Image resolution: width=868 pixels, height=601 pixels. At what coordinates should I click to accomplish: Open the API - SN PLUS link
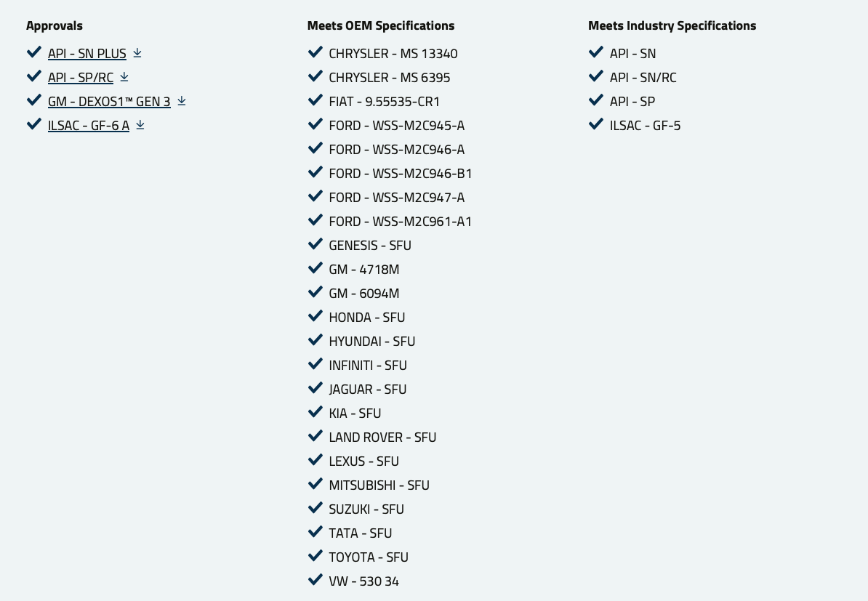(87, 54)
